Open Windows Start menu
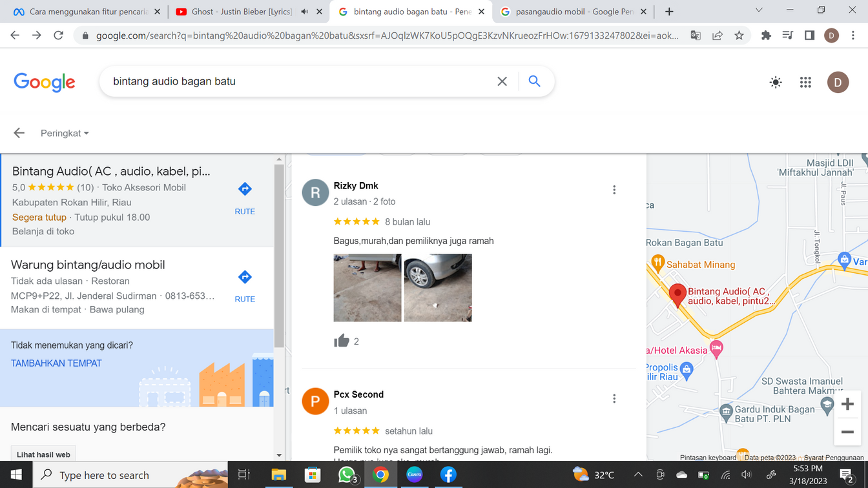The width and height of the screenshot is (868, 488). tap(16, 475)
